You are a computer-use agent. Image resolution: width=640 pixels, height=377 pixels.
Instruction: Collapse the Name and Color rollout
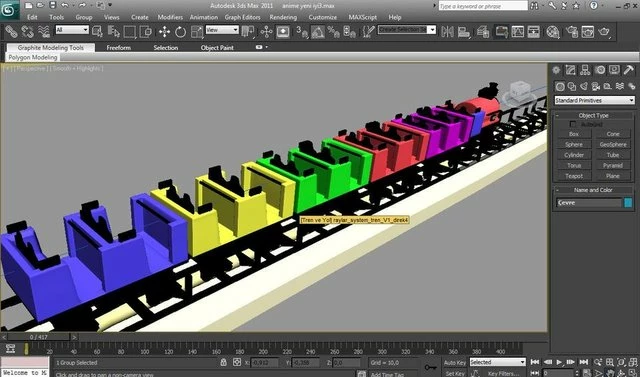[593, 190]
